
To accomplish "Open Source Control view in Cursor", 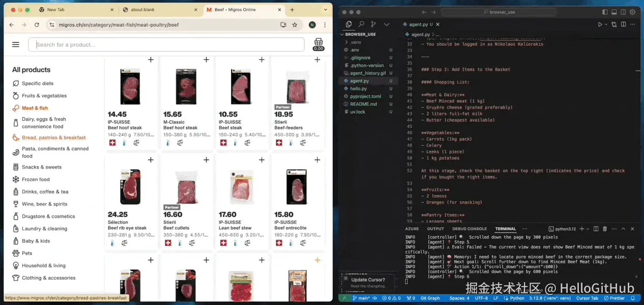I will point(373,24).
